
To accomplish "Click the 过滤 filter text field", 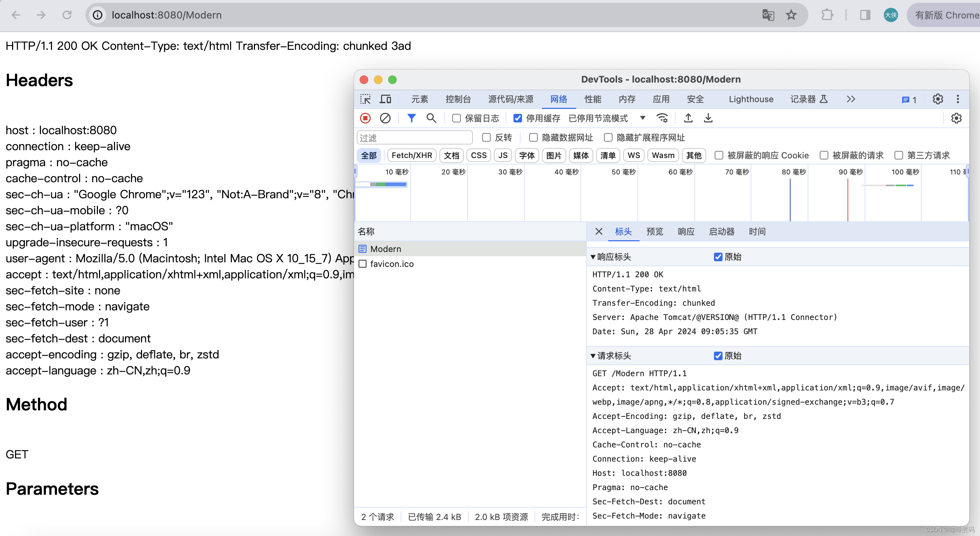I will pyautogui.click(x=415, y=138).
